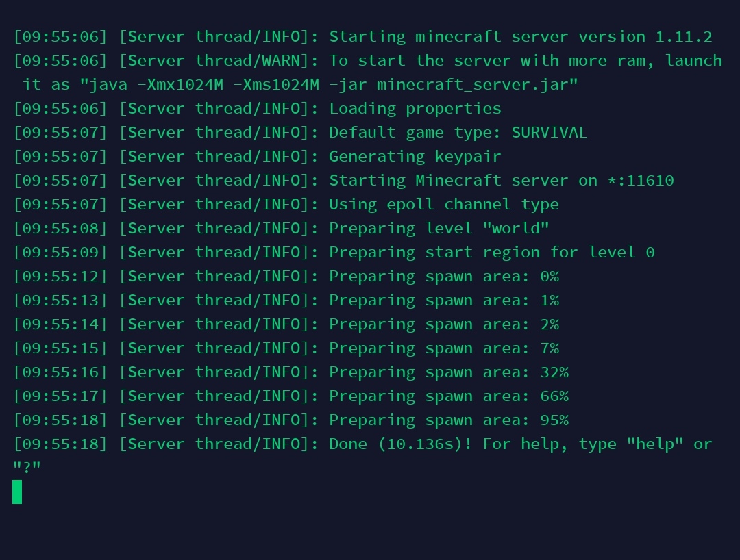Viewport: 740px width, 560px height.
Task: Click the "Generating keypair" log message
Action: [415, 157]
